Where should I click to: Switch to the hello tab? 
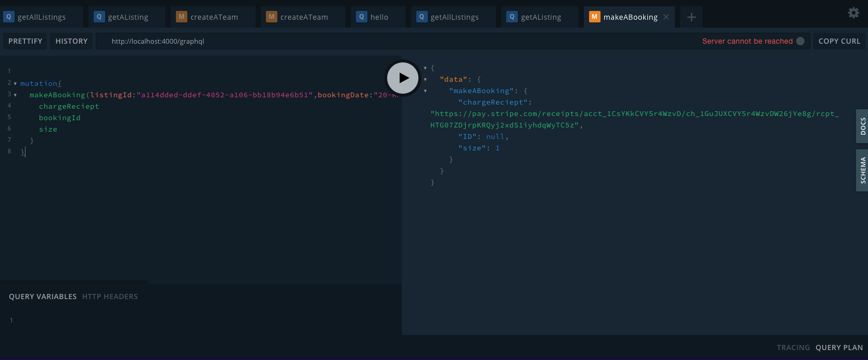[x=378, y=17]
